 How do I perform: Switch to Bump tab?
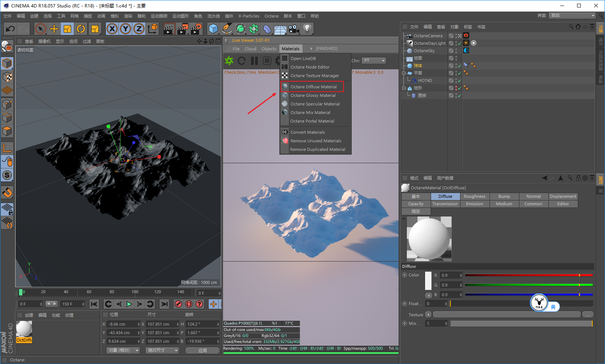coord(504,196)
